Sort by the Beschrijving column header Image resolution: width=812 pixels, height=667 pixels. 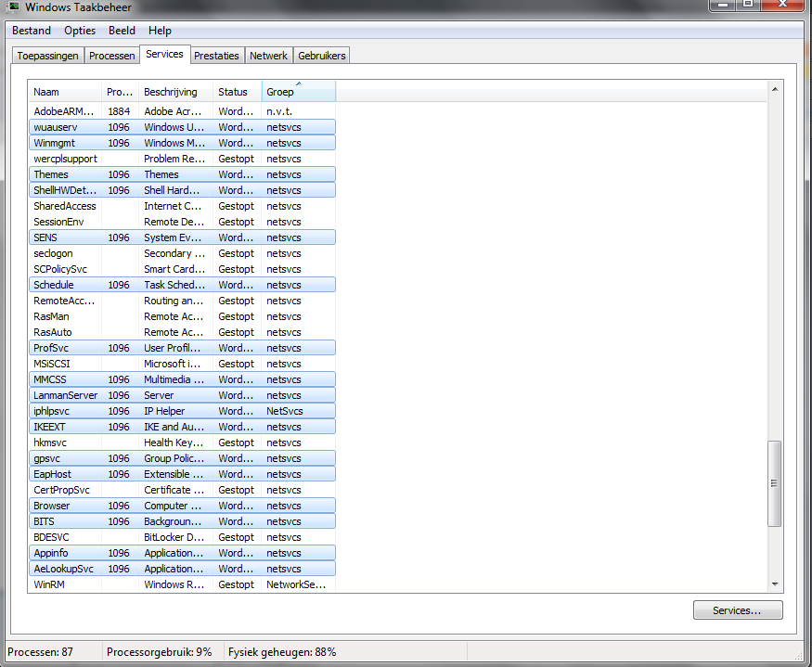pos(175,92)
